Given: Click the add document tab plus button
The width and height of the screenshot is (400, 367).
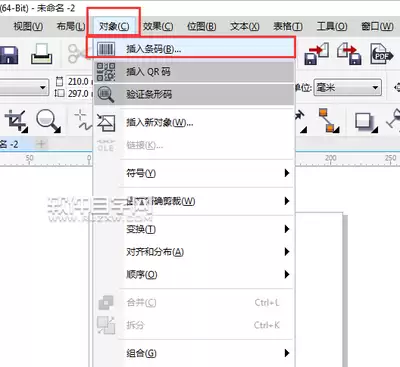Looking at the screenshot, I should [42, 144].
